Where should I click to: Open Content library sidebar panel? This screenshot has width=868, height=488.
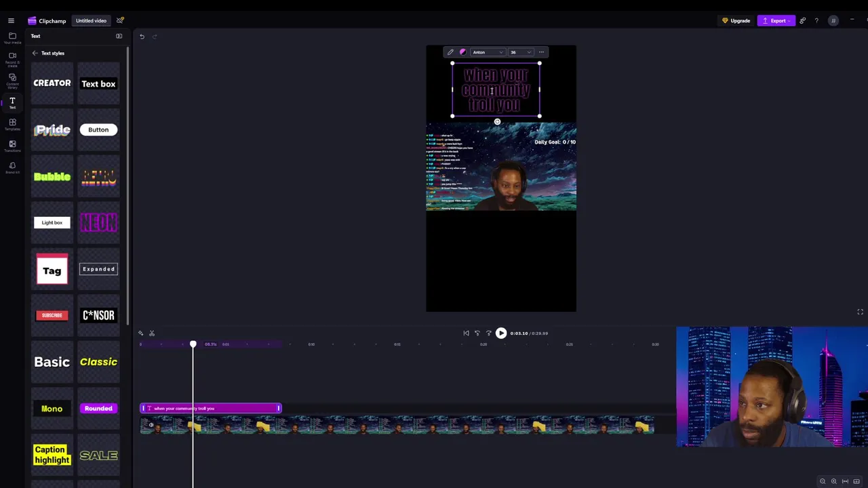pyautogui.click(x=12, y=81)
